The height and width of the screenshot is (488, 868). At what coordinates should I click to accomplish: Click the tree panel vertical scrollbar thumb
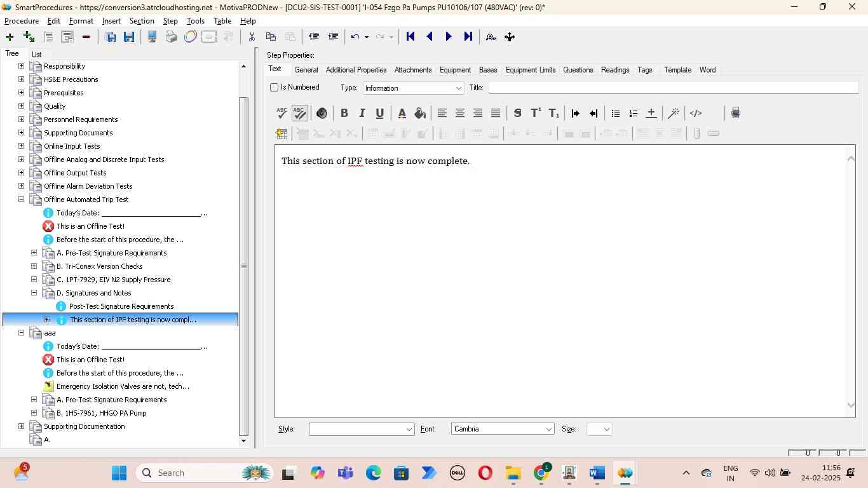point(243,266)
